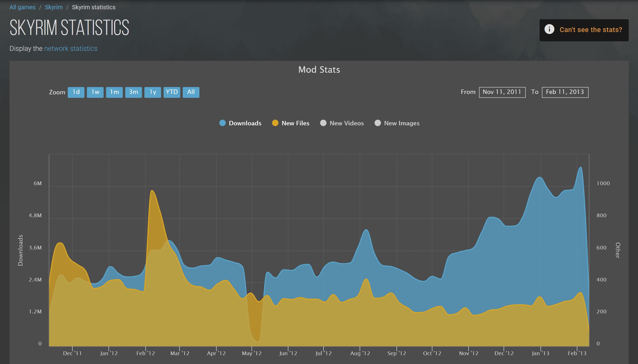Go to the Skyrim breadcrumb link
The image size is (638, 364).
(x=54, y=7)
